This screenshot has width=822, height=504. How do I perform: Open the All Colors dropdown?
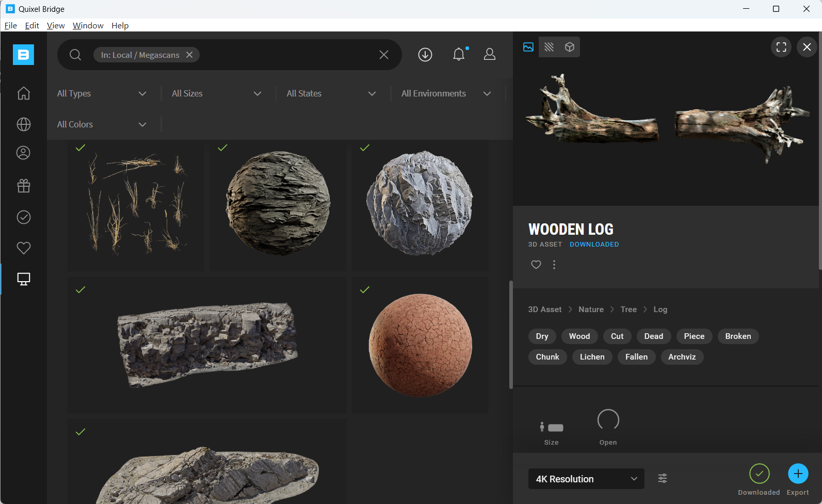[102, 124]
